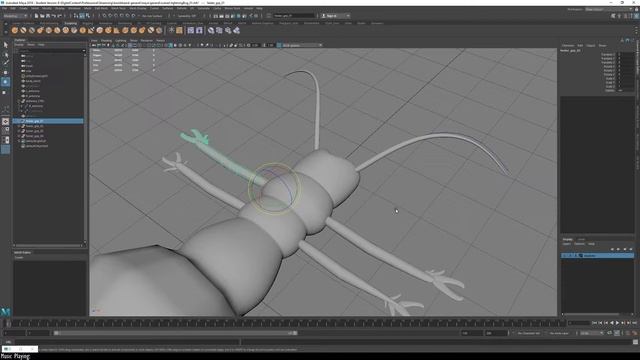
Task: Click the No Live Surface field
Action: [x=152, y=16]
